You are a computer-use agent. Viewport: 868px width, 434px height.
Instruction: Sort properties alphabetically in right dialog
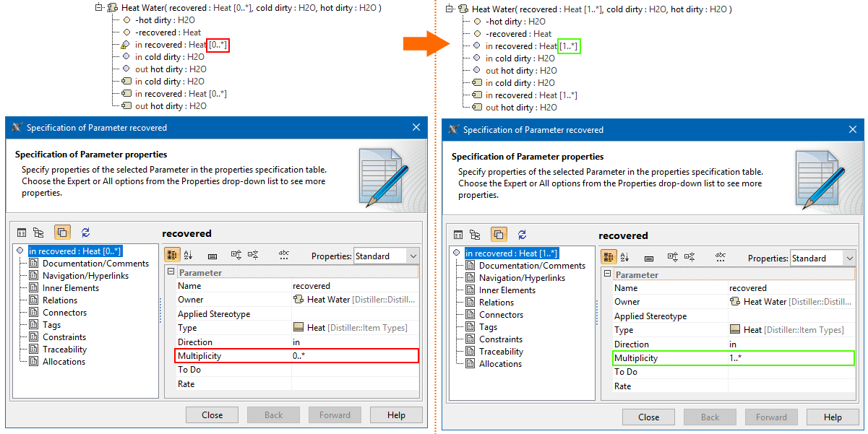pos(625,258)
